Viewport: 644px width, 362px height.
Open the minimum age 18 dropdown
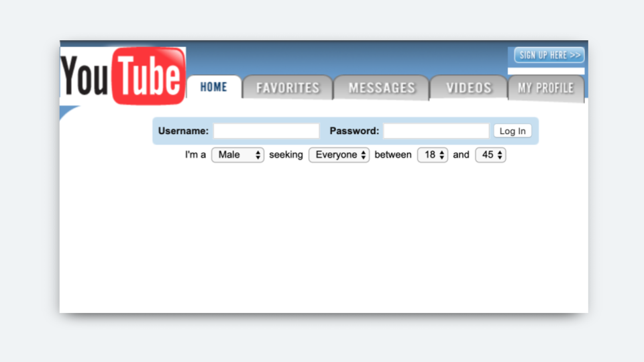433,155
